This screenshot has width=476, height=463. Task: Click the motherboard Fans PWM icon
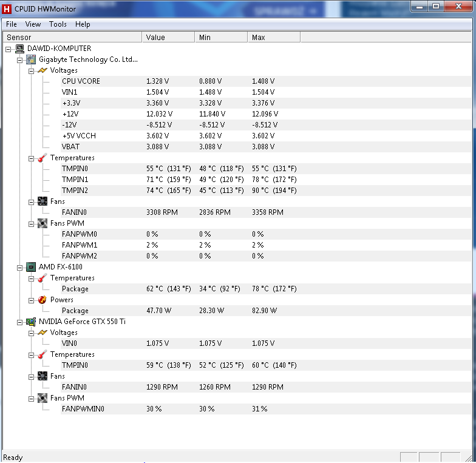(x=42, y=223)
